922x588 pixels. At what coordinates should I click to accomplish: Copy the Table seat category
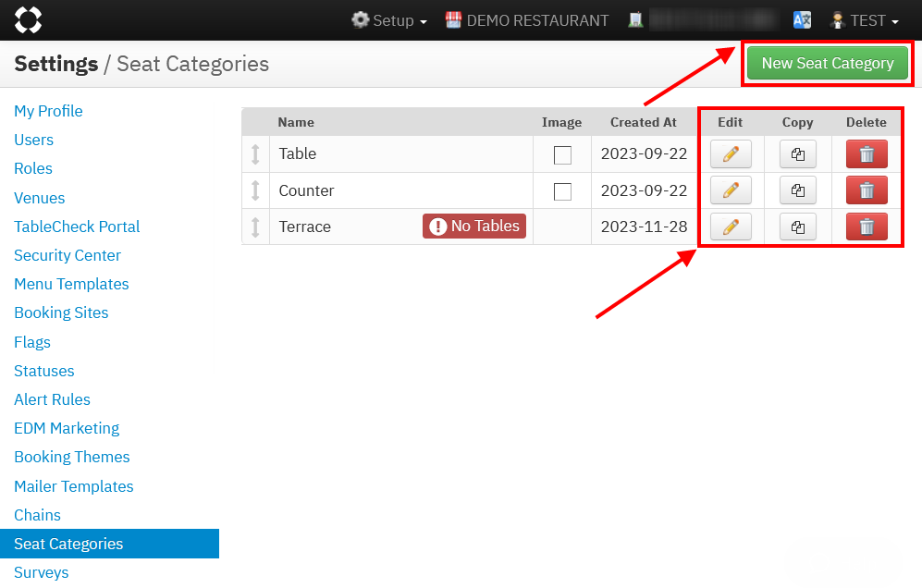[x=797, y=154]
